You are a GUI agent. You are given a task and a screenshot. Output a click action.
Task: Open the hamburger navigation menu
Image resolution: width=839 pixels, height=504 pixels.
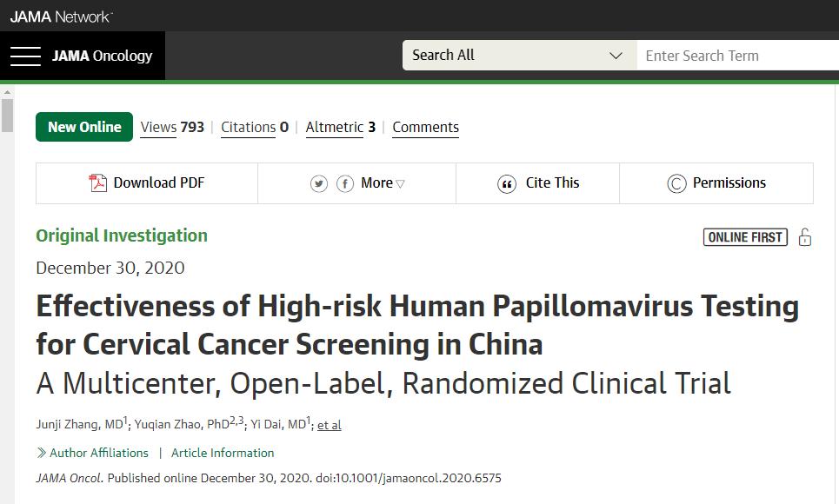click(x=25, y=56)
